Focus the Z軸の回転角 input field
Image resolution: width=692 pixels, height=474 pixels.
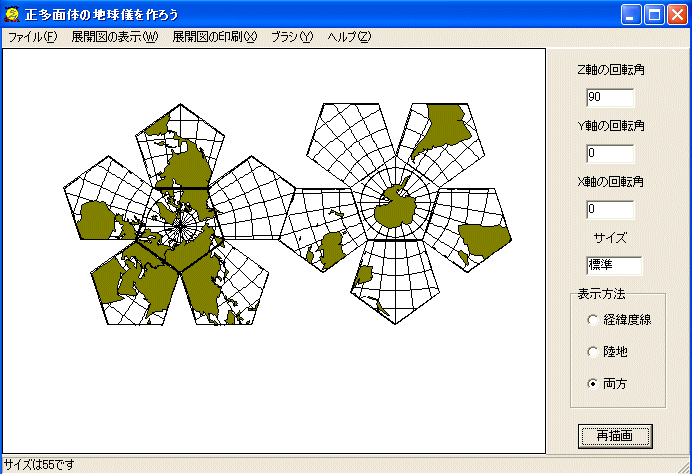[x=610, y=98]
